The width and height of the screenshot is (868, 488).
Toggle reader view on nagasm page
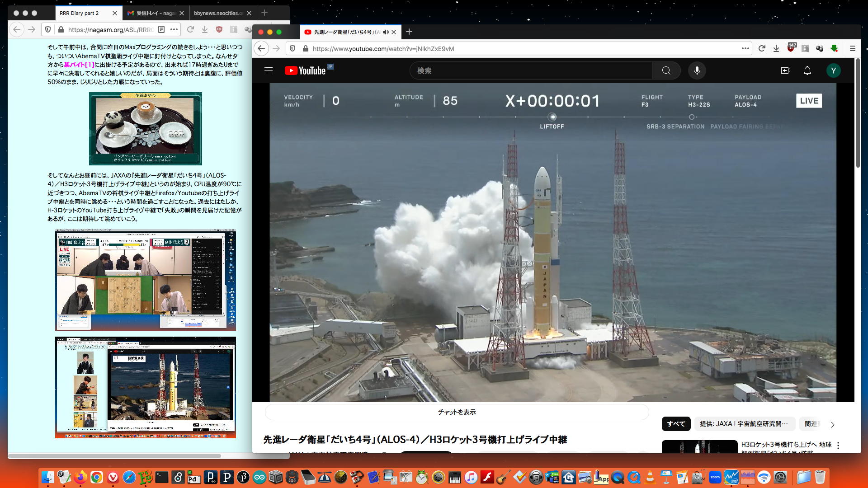161,29
